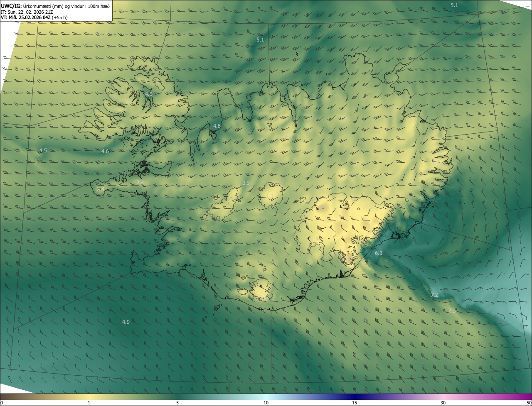The image size is (532, 406).
Task: Click the 2.5 value below the 7.2 label
Action: 452,311
